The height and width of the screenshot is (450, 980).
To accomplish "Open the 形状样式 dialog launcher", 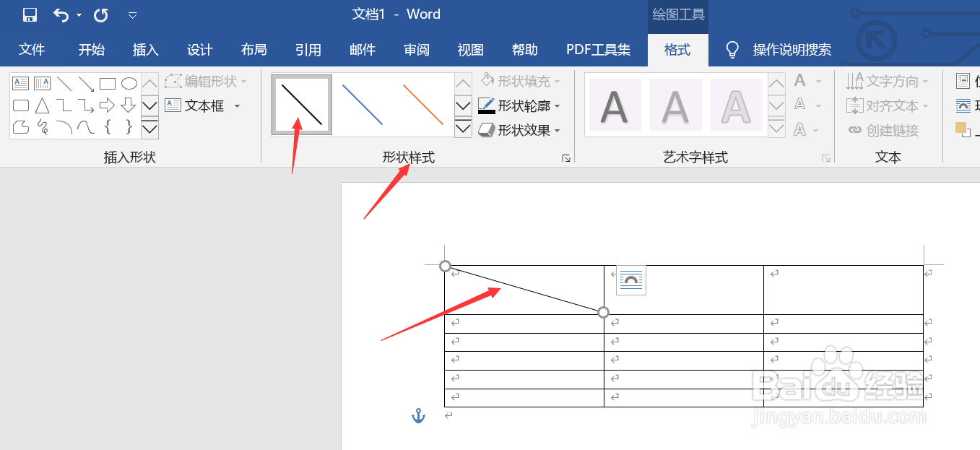I will (x=566, y=158).
